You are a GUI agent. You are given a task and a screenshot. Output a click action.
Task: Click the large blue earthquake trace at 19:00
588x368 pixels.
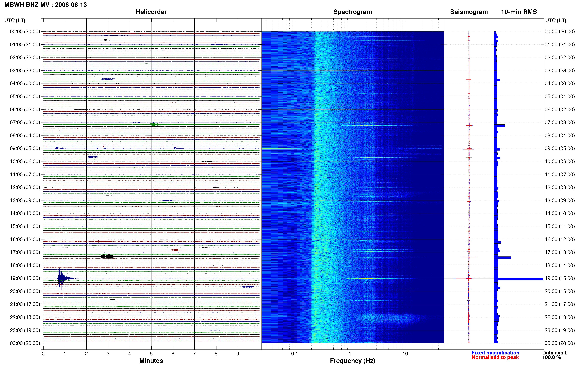coord(62,278)
